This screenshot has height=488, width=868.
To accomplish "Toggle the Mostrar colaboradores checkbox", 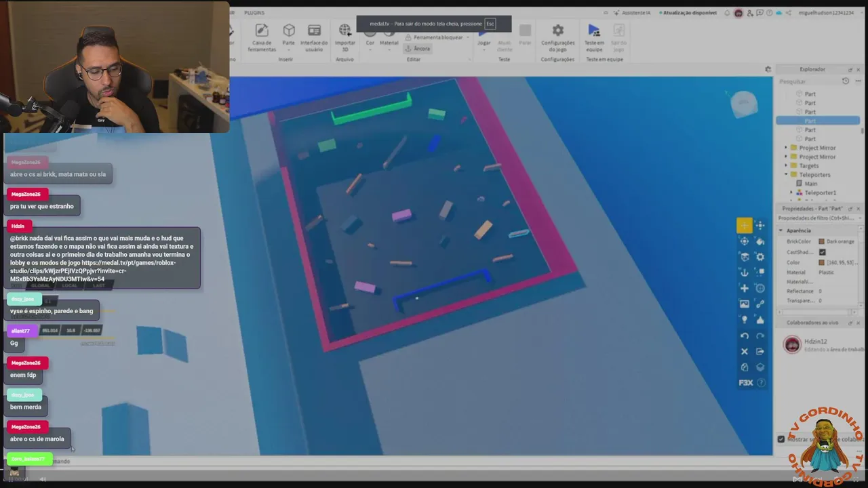I will point(781,439).
